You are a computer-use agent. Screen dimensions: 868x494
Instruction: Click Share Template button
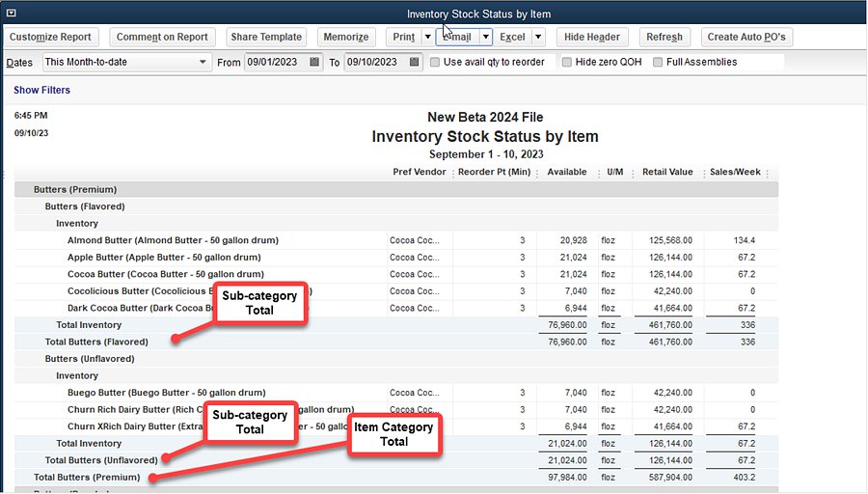(266, 37)
